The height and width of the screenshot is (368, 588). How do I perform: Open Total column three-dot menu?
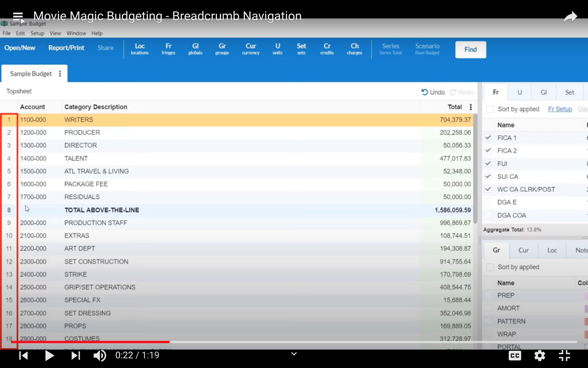[x=471, y=107]
